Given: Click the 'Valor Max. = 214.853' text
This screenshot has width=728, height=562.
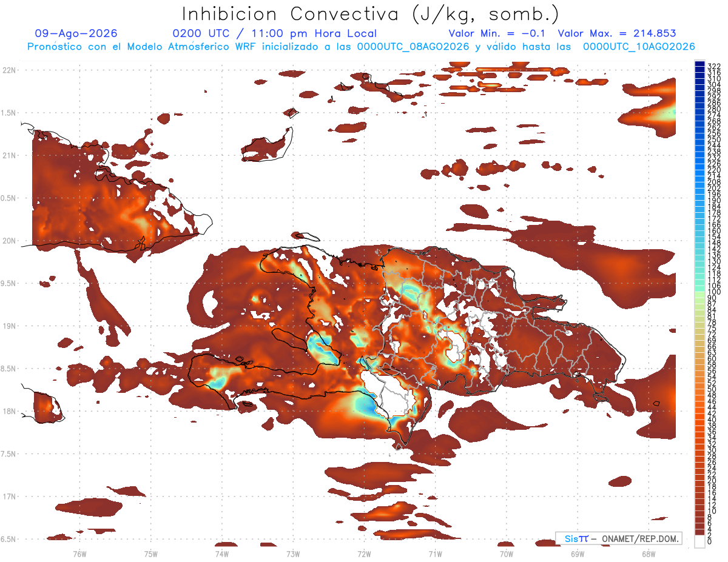Looking at the screenshot, I should click(617, 33).
